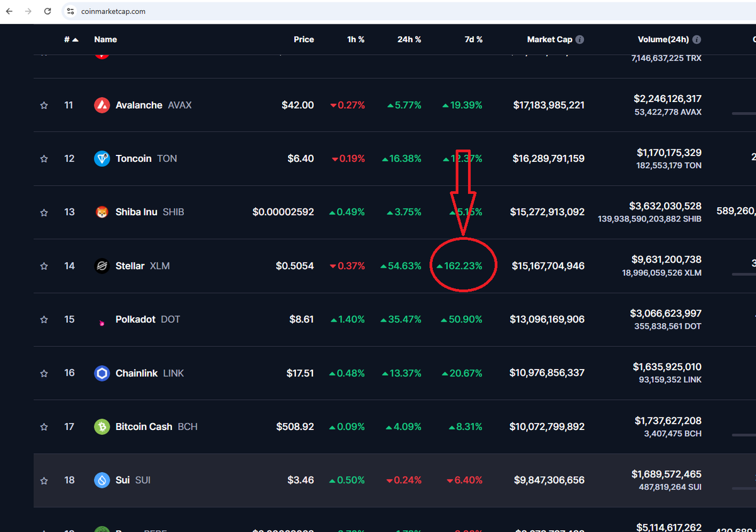Click Avalanche volume $2,246,126,317

coord(668,99)
